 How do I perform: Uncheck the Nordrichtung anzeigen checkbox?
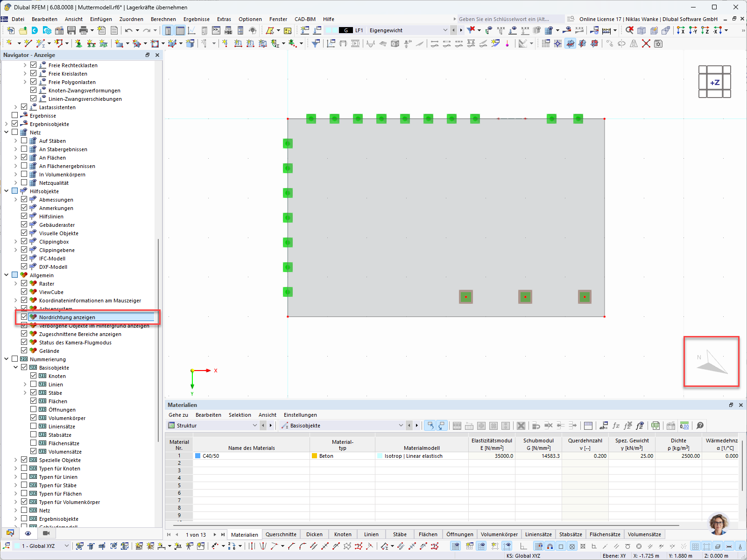point(24,317)
